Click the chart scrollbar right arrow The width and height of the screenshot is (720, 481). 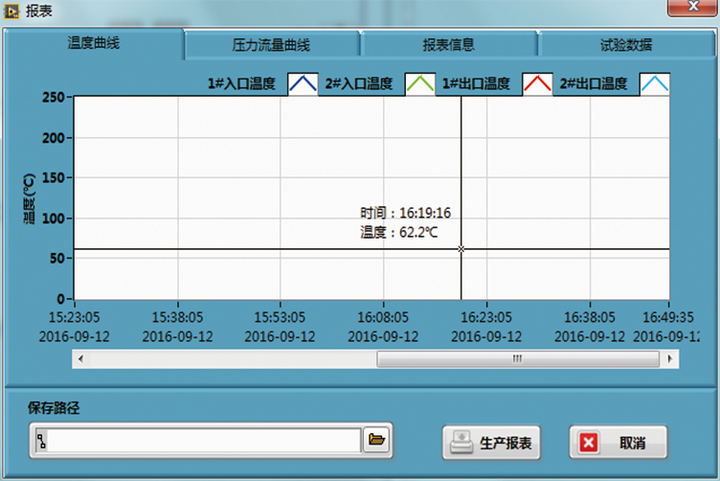[670, 359]
